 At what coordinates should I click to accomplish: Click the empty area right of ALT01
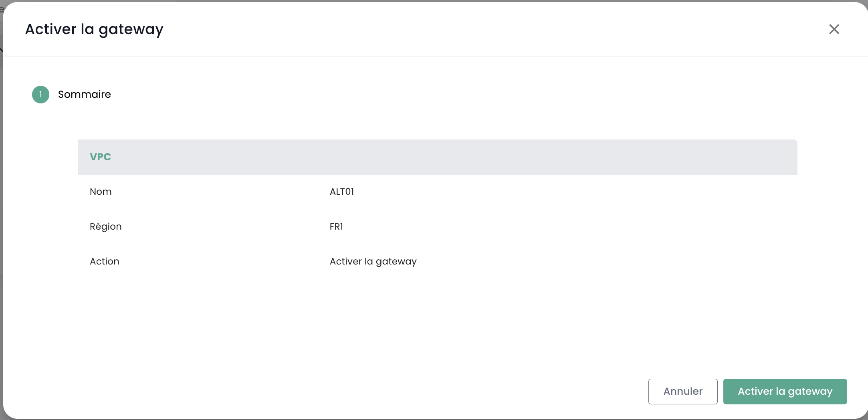click(561, 192)
